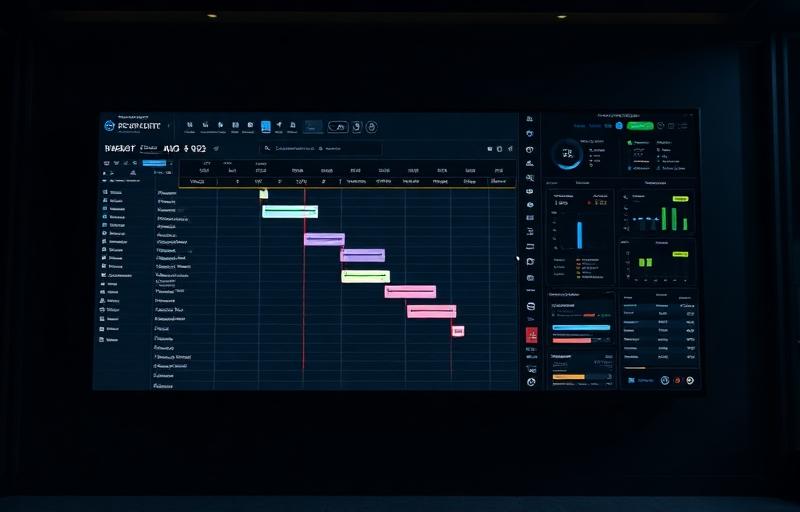Click the search field above the Gantt timeline
This screenshot has height=512, width=800.
click(320, 148)
